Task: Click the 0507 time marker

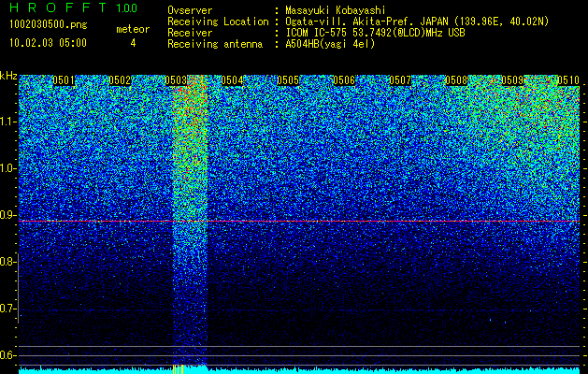Action: coord(400,80)
